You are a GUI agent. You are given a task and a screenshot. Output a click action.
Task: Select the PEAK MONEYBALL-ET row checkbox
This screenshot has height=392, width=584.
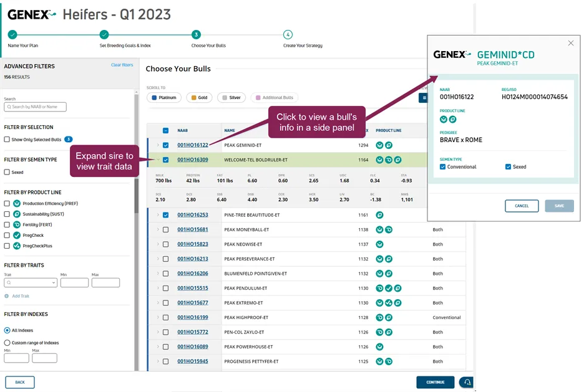pyautogui.click(x=166, y=229)
